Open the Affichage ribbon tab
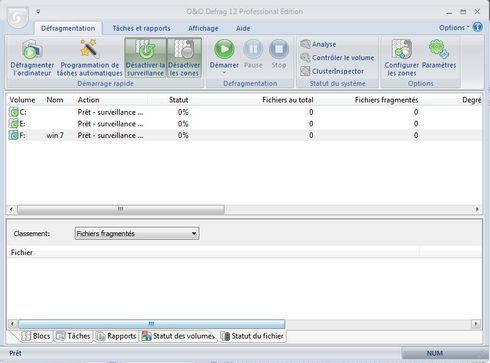The height and width of the screenshot is (363, 490). coord(203,28)
